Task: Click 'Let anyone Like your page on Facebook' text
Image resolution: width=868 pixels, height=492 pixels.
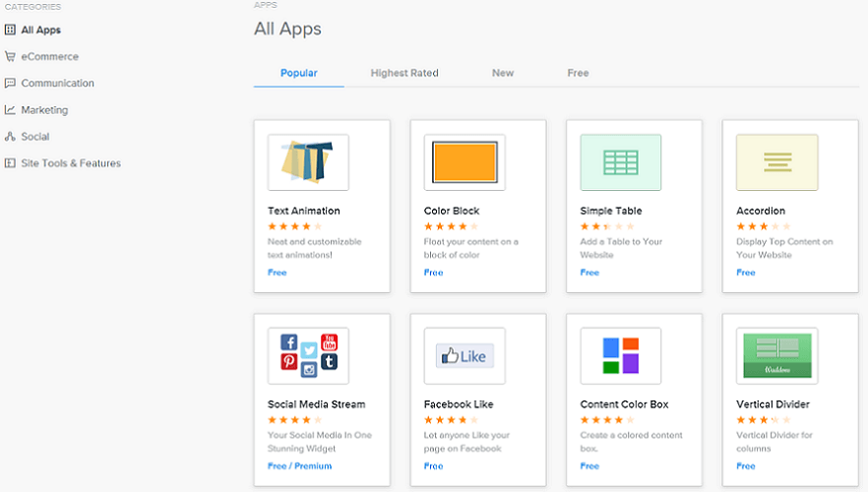Action: pos(466,442)
